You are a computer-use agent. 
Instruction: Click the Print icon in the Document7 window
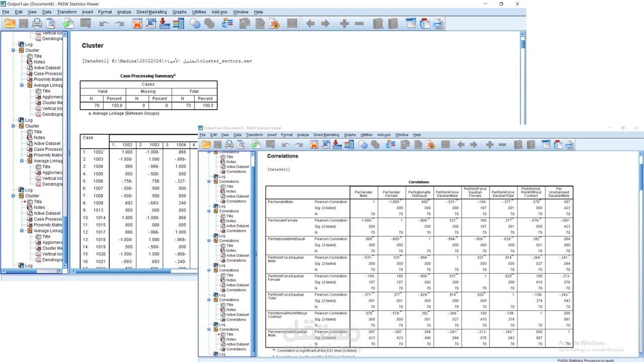click(229, 144)
